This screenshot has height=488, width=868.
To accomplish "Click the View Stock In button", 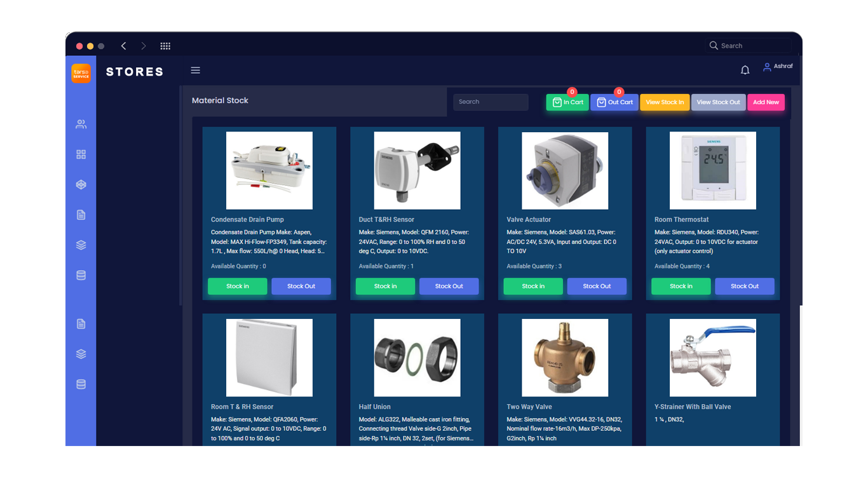I will coord(664,102).
